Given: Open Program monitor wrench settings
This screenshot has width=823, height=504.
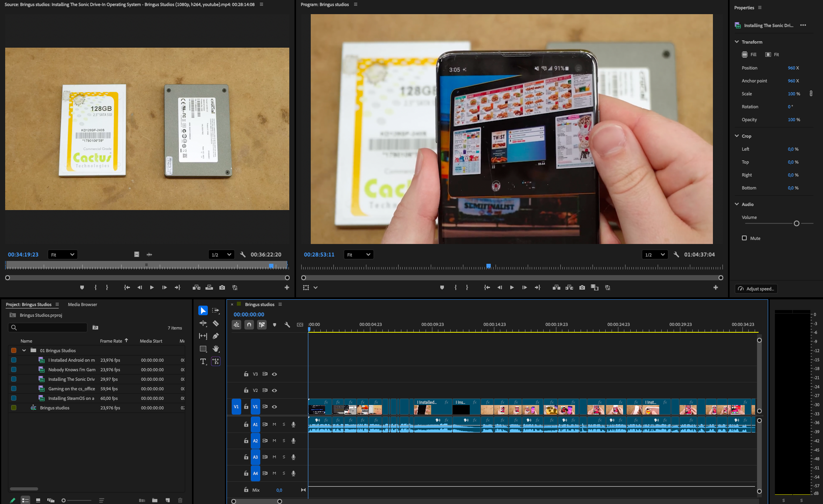Looking at the screenshot, I should click(676, 254).
